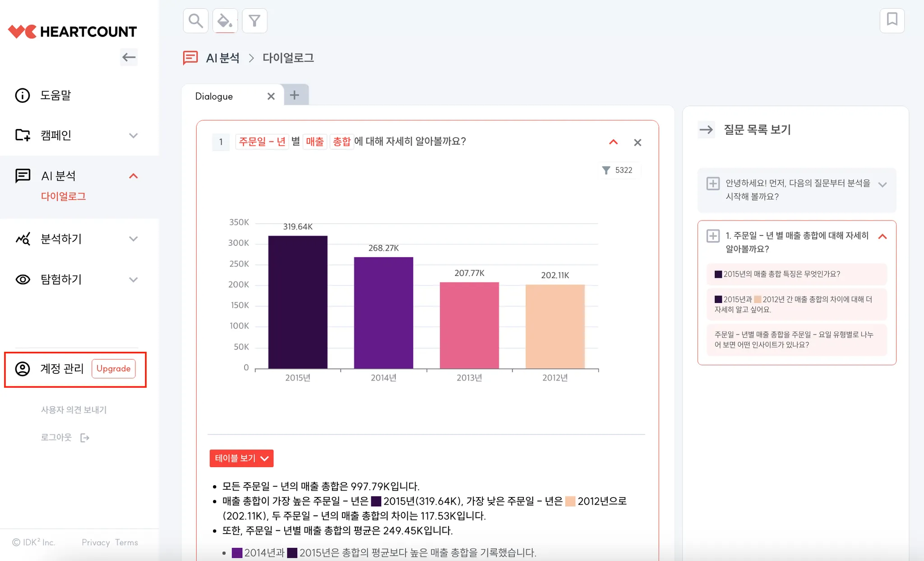This screenshot has height=561, width=924.
Task: Open the 테이블 보기 dropdown
Action: pos(241,458)
